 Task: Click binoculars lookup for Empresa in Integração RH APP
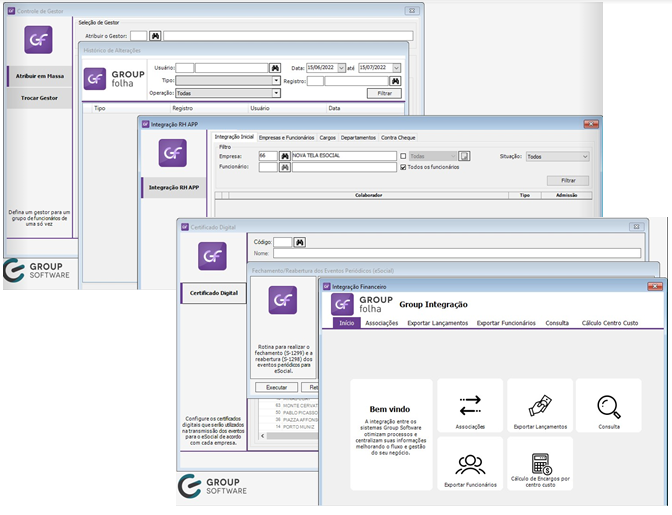pos(285,156)
